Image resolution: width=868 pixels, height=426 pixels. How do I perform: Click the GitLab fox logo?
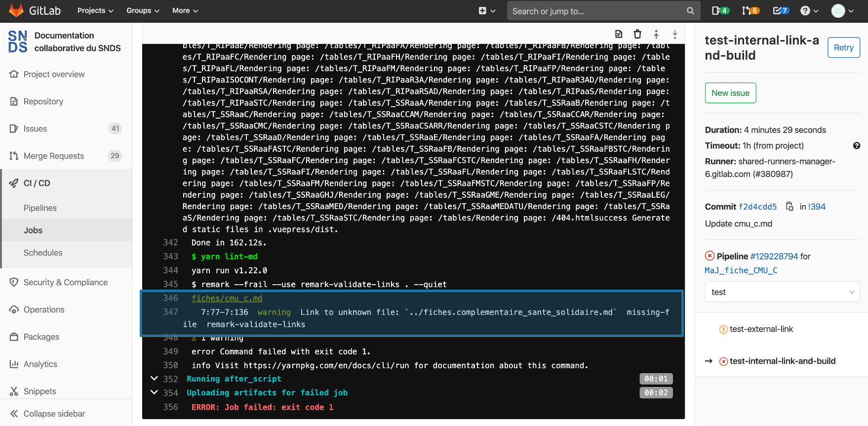point(16,11)
